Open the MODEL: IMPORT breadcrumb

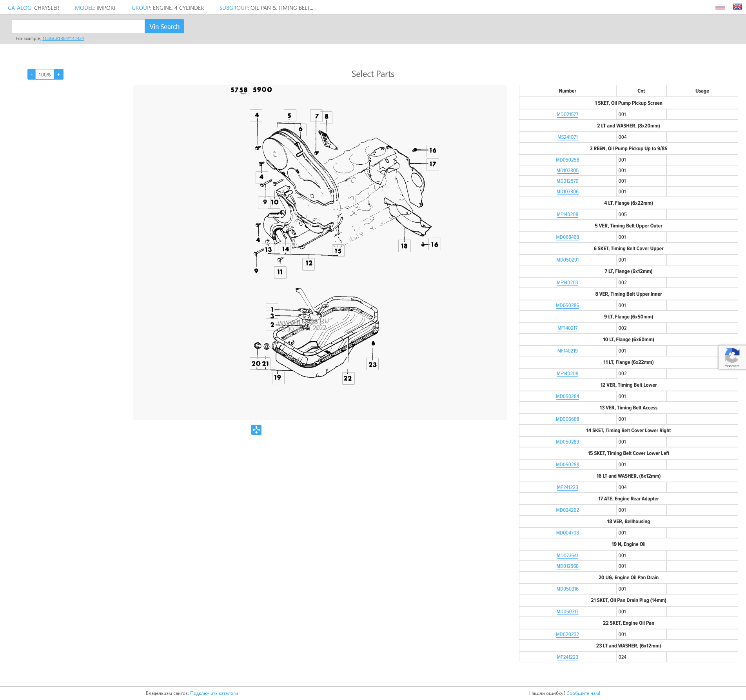[95, 8]
